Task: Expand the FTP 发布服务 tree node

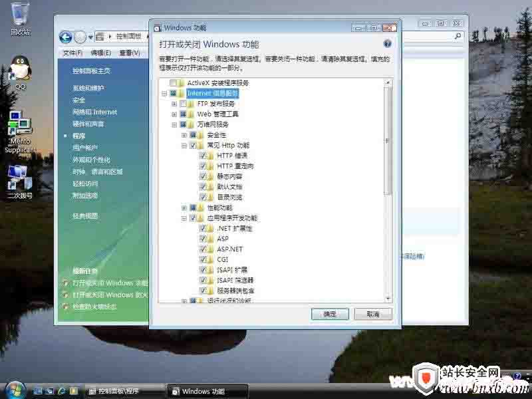Action: [x=174, y=104]
